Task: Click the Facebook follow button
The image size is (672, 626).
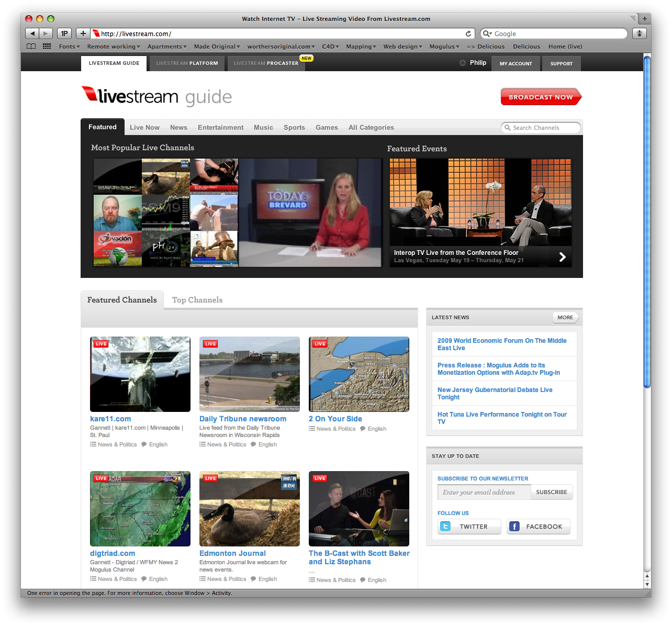Action: tap(538, 527)
